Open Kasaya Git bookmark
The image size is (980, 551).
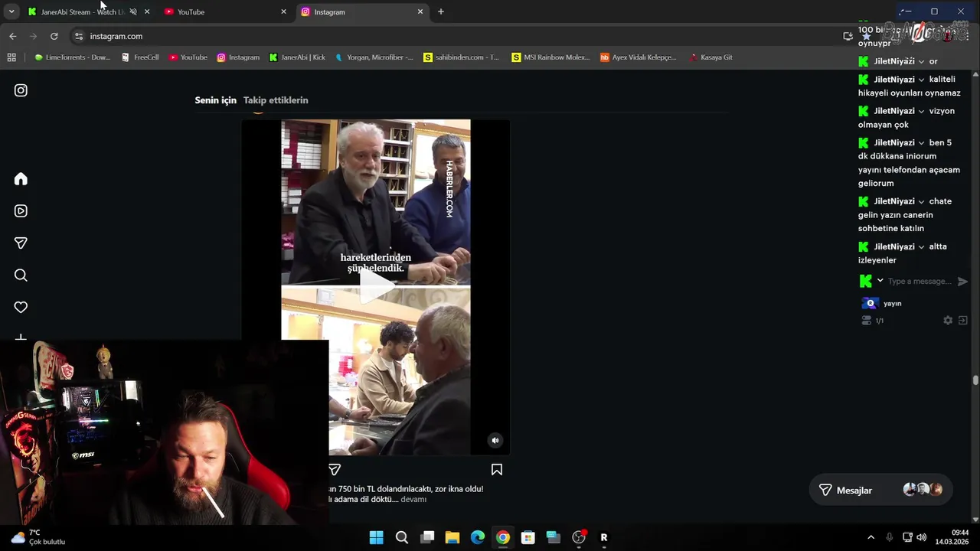point(711,57)
